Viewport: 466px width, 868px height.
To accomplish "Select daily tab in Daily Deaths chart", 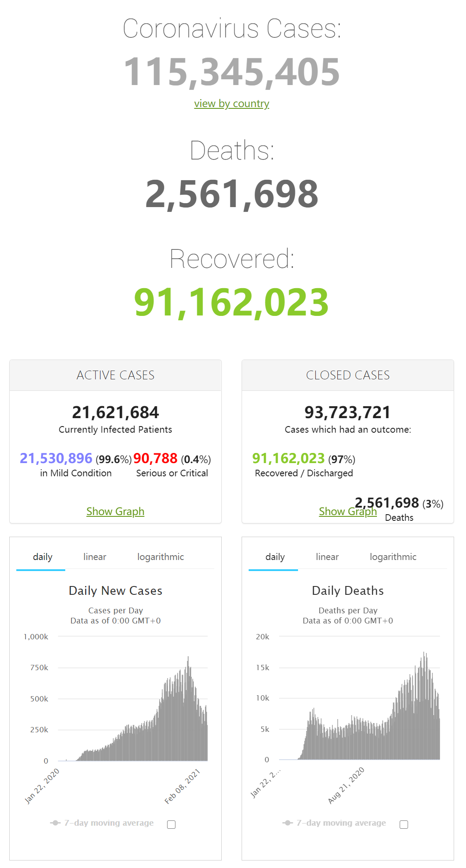I will click(x=275, y=557).
